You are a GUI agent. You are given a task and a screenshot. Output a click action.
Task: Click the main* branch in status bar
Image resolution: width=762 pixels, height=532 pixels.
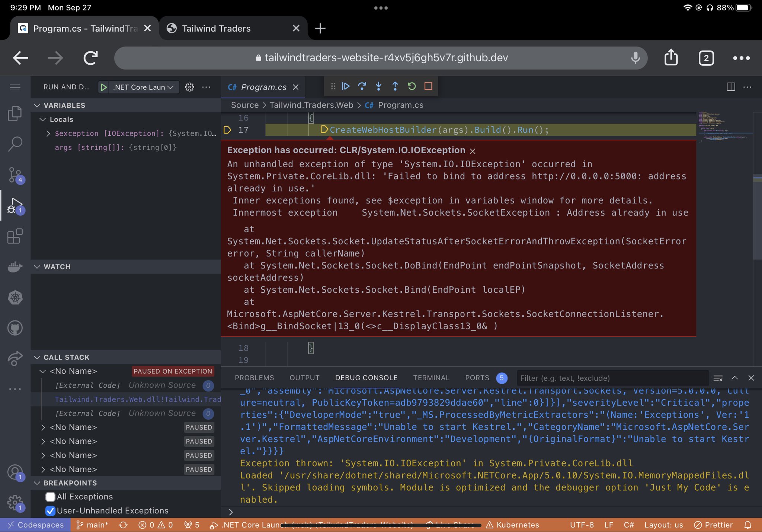[92, 525]
